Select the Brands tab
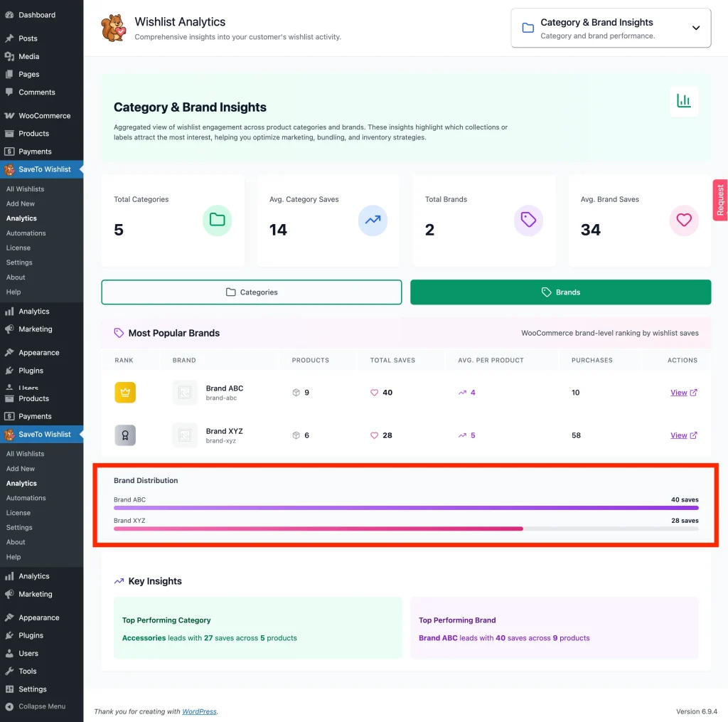 560,292
